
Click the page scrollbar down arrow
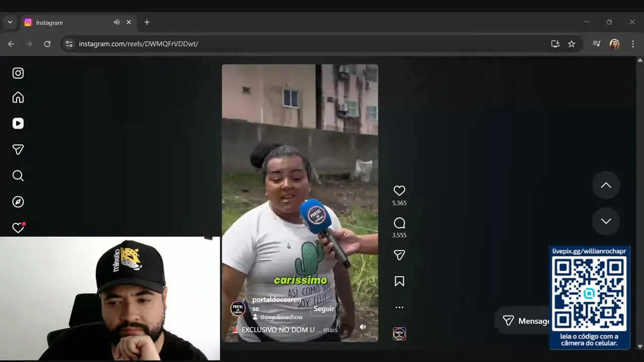[x=640, y=346]
